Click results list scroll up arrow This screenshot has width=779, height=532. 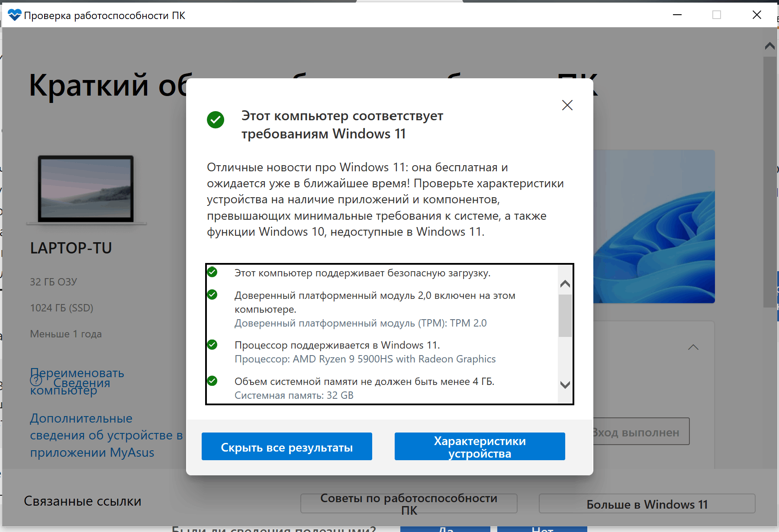(x=565, y=284)
